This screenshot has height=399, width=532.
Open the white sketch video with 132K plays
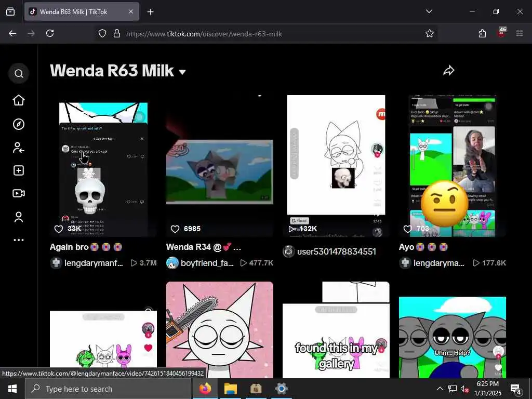tap(336, 166)
